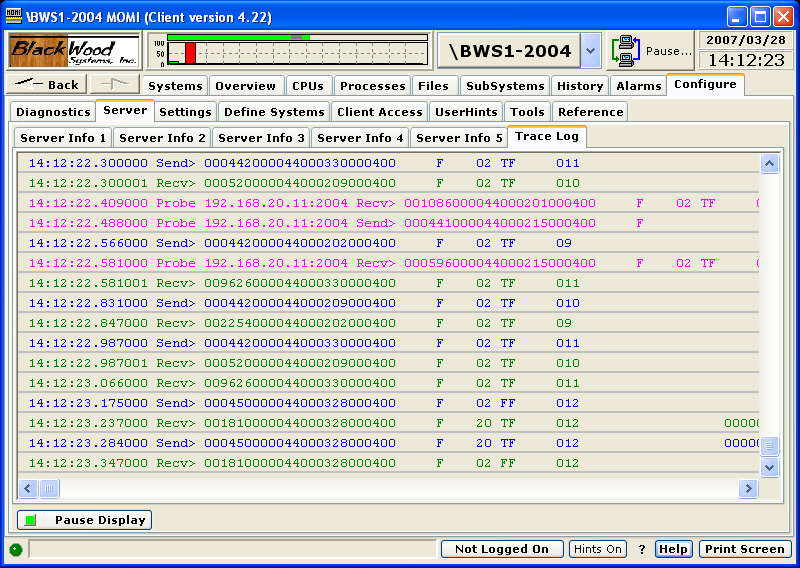This screenshot has height=568, width=800.
Task: Click the date and time display
Action: (x=745, y=50)
